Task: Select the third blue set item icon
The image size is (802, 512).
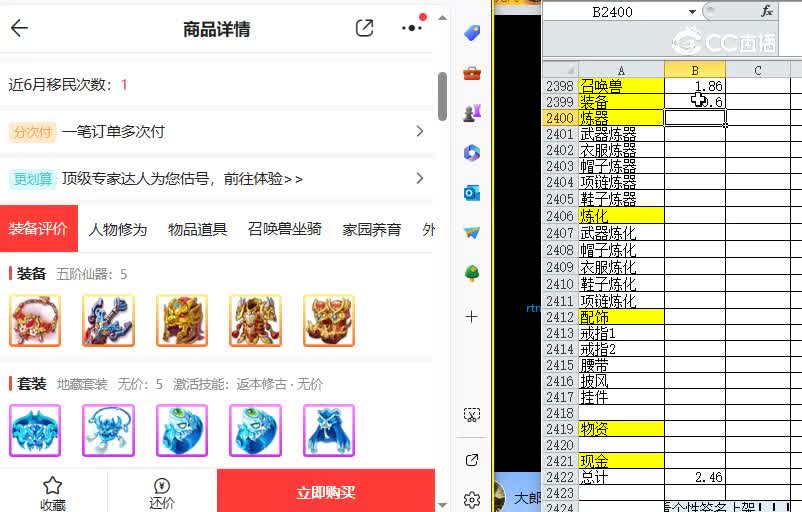Action: [182, 430]
